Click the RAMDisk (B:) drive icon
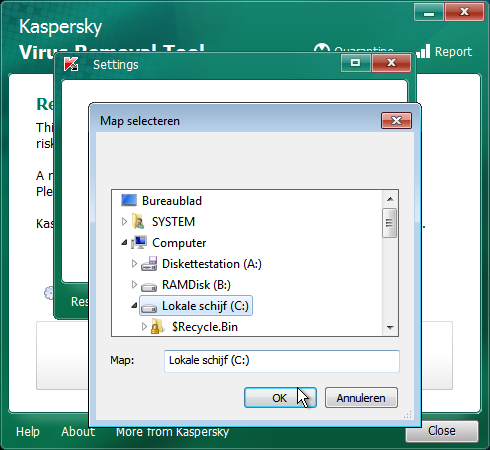The width and height of the screenshot is (490, 450). [149, 286]
